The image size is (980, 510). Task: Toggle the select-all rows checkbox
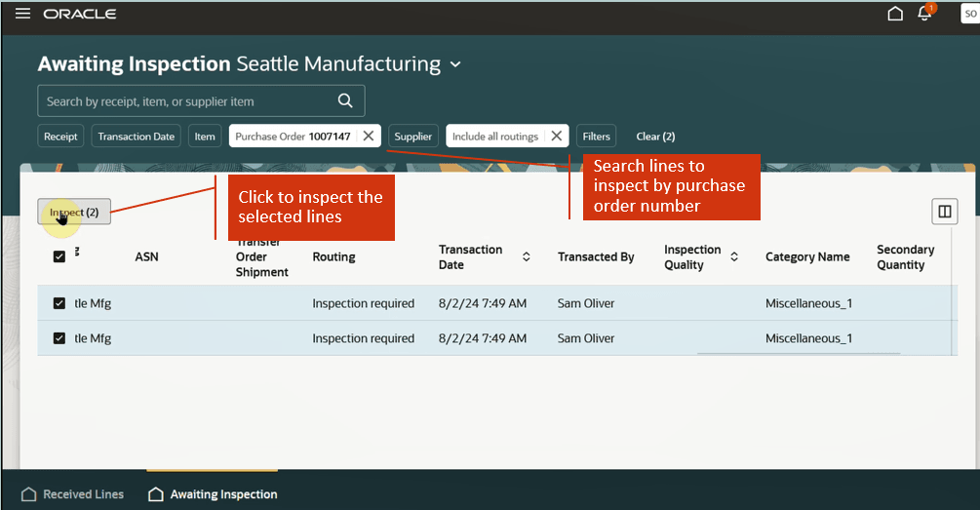click(x=59, y=256)
